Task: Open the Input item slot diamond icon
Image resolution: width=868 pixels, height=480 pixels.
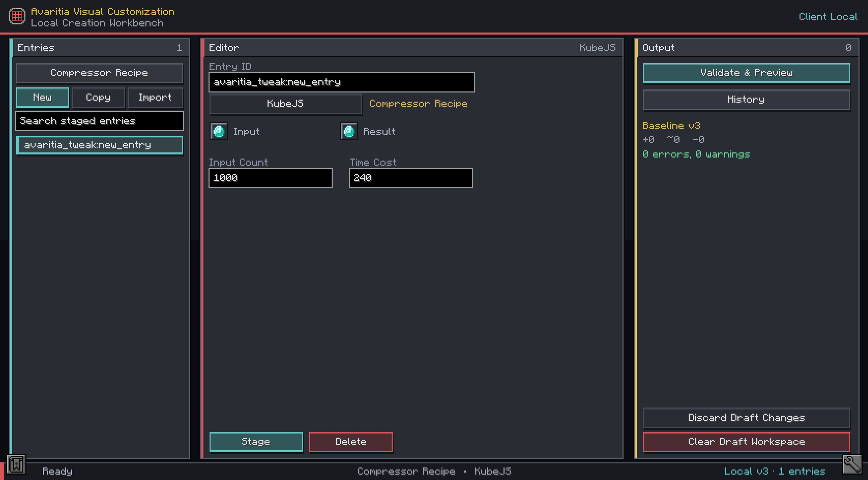Action: [219, 131]
